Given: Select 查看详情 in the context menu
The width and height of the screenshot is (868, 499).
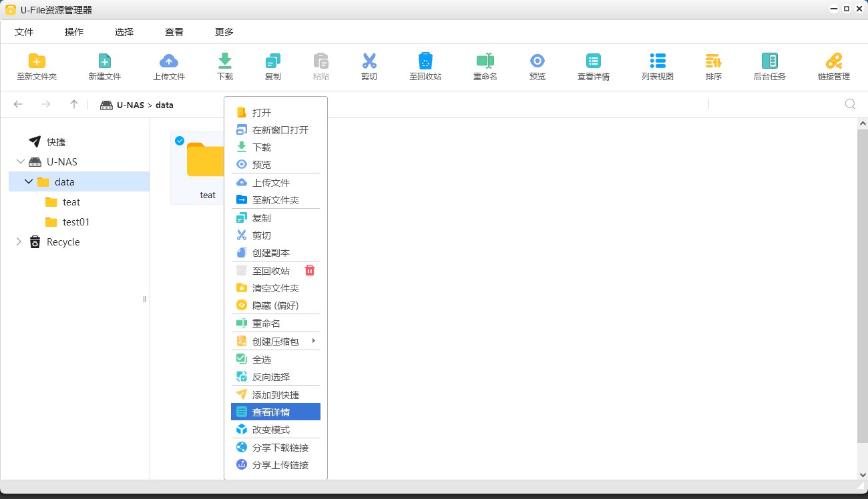Looking at the screenshot, I should pyautogui.click(x=271, y=412).
